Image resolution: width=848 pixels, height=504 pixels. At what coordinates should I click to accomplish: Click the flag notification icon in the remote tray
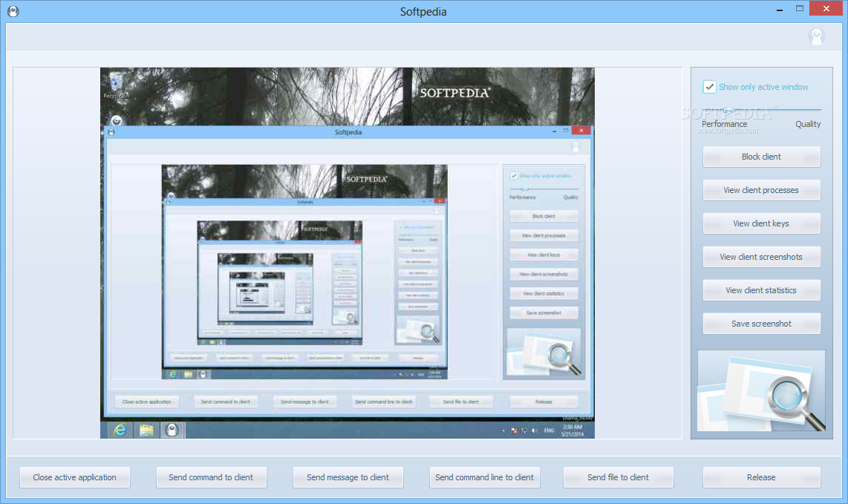(514, 431)
